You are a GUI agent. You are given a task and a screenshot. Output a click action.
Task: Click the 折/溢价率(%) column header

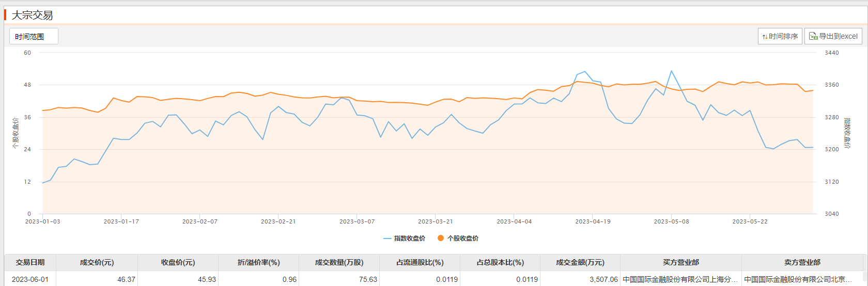pos(258,262)
